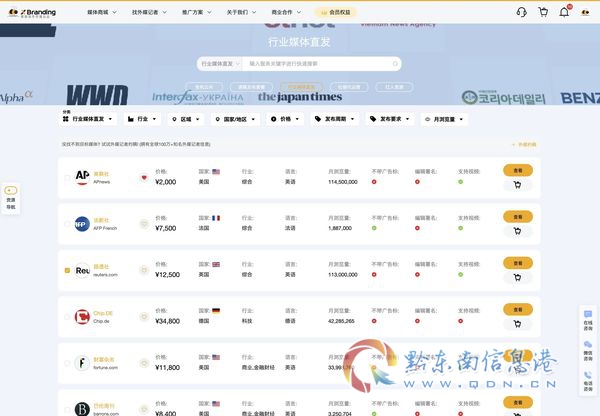Click into the keyword search input field
600x416 pixels.
point(318,64)
